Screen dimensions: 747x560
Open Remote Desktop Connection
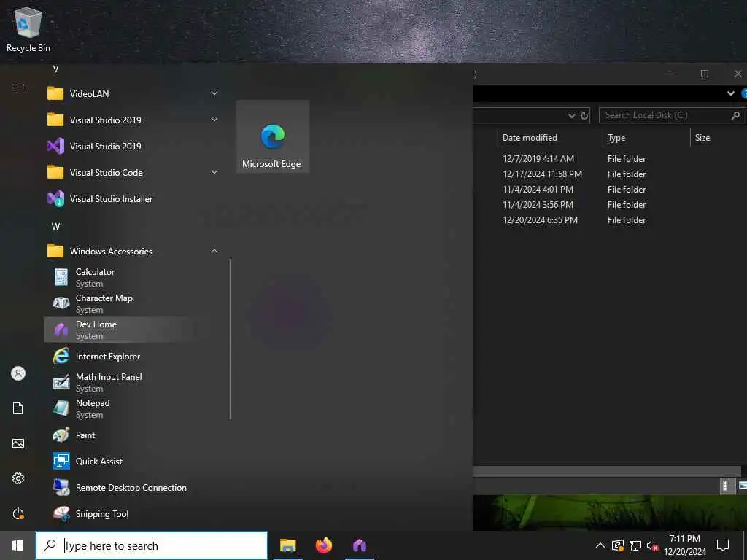(x=132, y=487)
